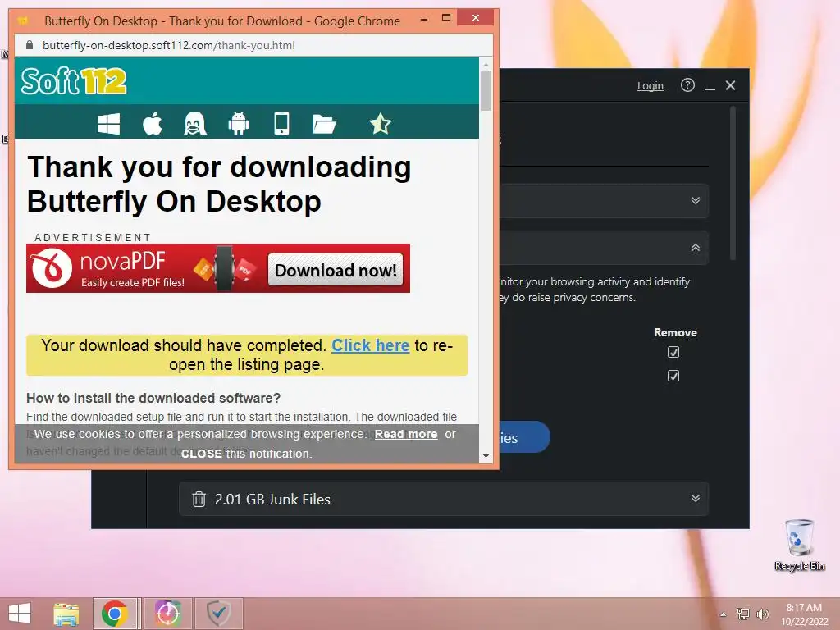This screenshot has width=840, height=630.
Task: Open the Recycle Bin desktop icon
Action: pos(799,545)
